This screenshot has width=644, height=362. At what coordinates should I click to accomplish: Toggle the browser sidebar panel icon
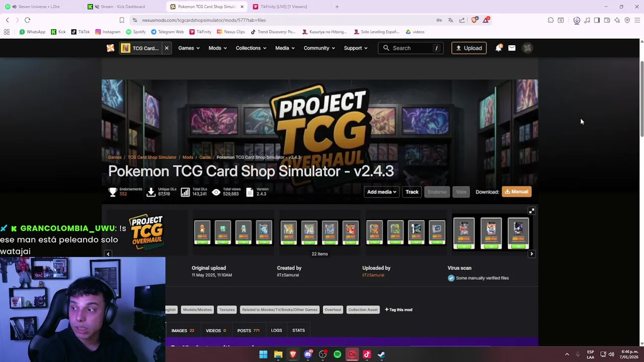click(x=597, y=20)
